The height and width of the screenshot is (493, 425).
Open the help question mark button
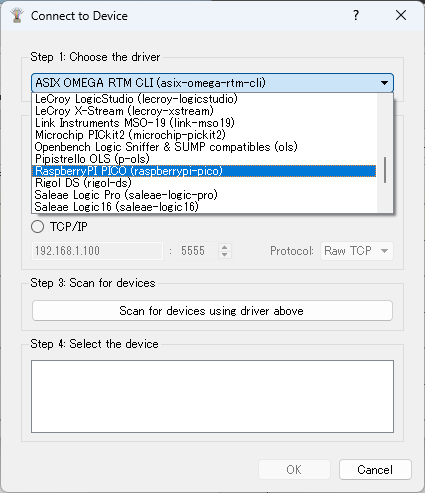pos(356,15)
